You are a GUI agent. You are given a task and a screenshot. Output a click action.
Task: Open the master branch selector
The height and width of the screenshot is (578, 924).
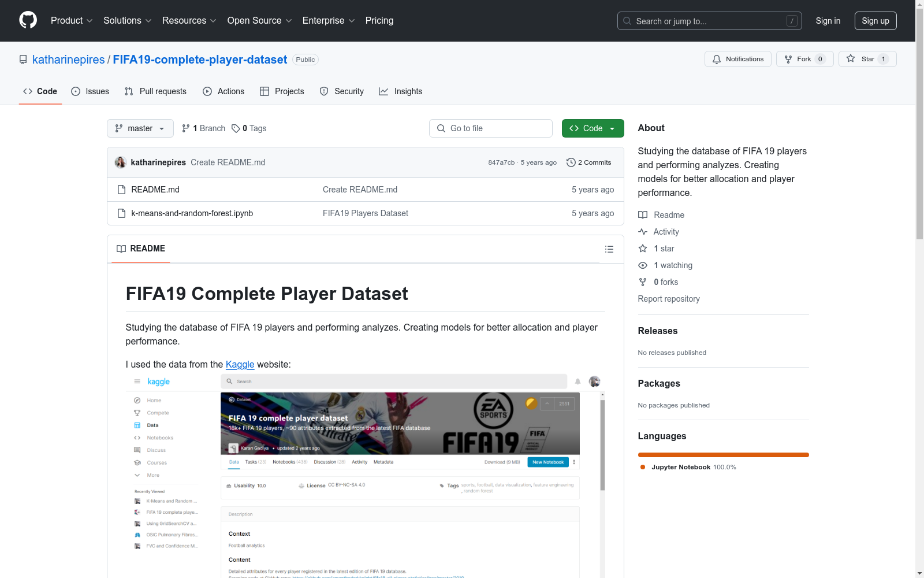[x=140, y=128]
